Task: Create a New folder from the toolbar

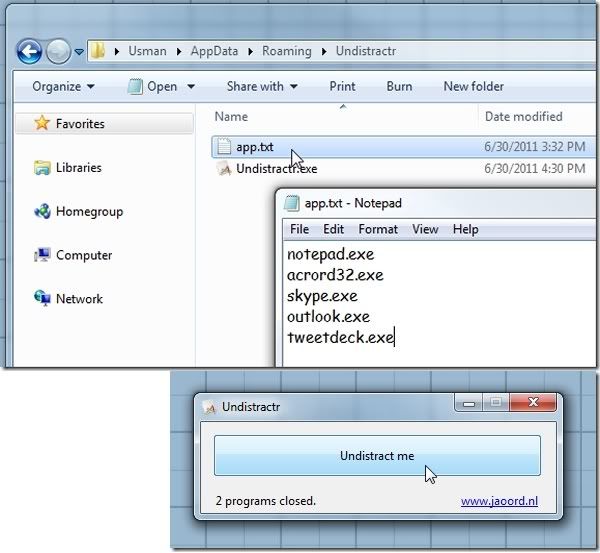Action: [473, 86]
